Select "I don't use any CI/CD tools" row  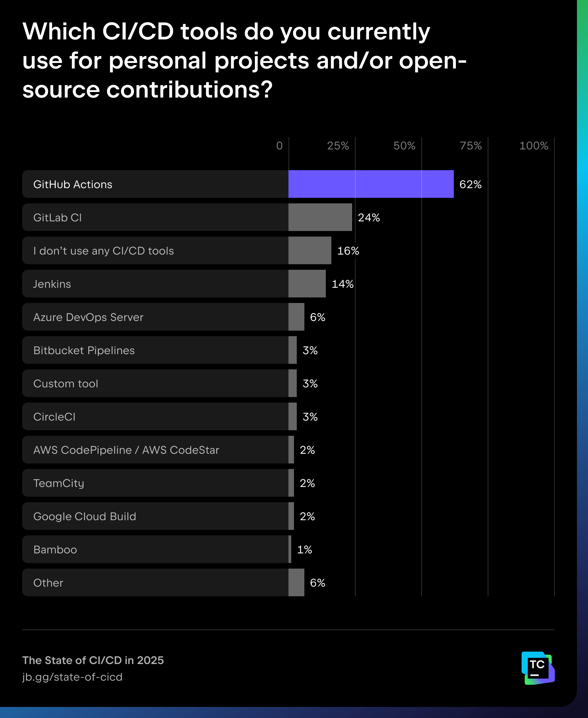103,251
